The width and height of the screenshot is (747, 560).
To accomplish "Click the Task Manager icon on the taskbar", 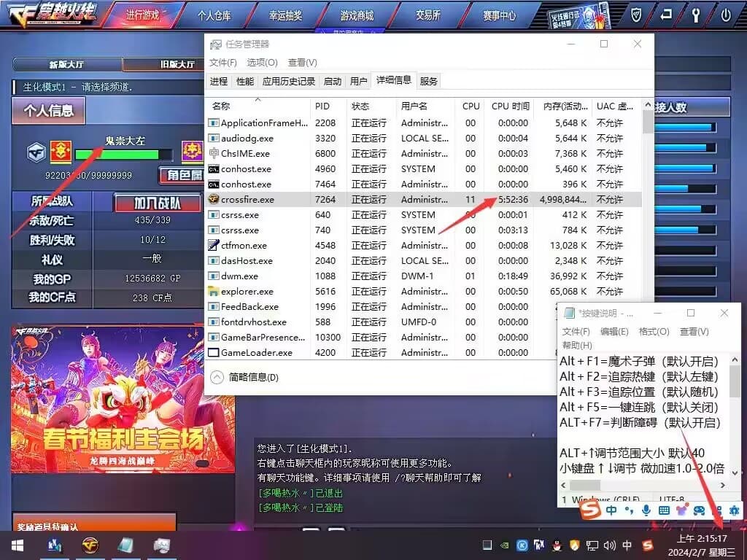I will pyautogui.click(x=162, y=545).
